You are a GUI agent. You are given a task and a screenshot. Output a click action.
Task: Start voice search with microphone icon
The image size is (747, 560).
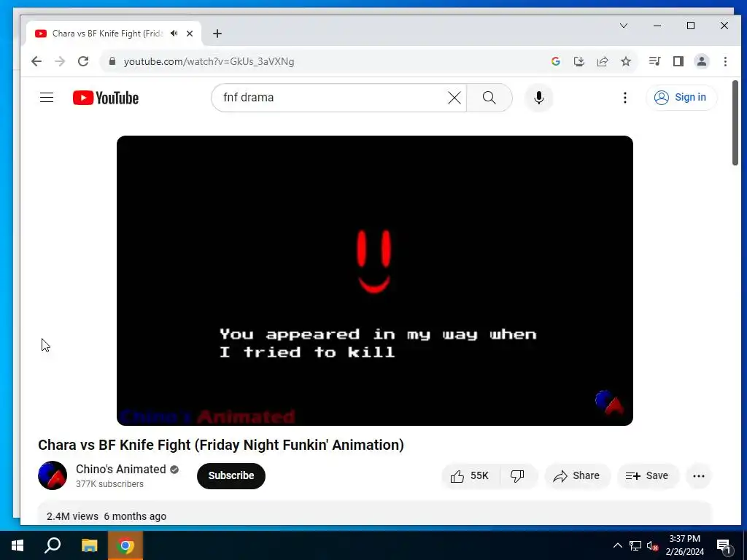coord(539,98)
